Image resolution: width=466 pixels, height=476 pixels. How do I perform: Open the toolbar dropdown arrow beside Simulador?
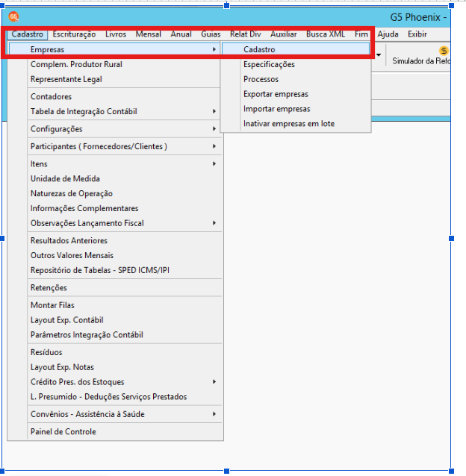(379, 55)
